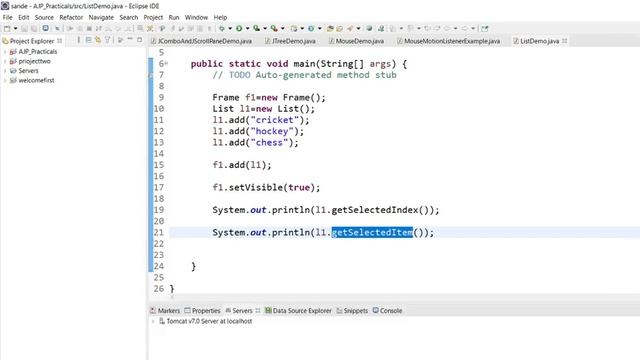Click the New file toolbar icon
Image resolution: width=640 pixels, height=360 pixels.
(x=7, y=29)
